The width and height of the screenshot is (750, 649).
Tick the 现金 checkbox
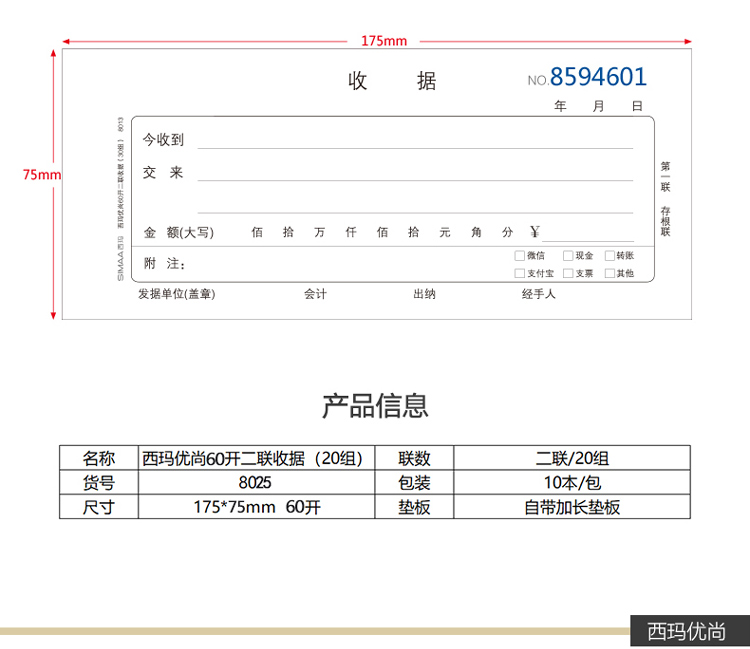tap(568, 256)
